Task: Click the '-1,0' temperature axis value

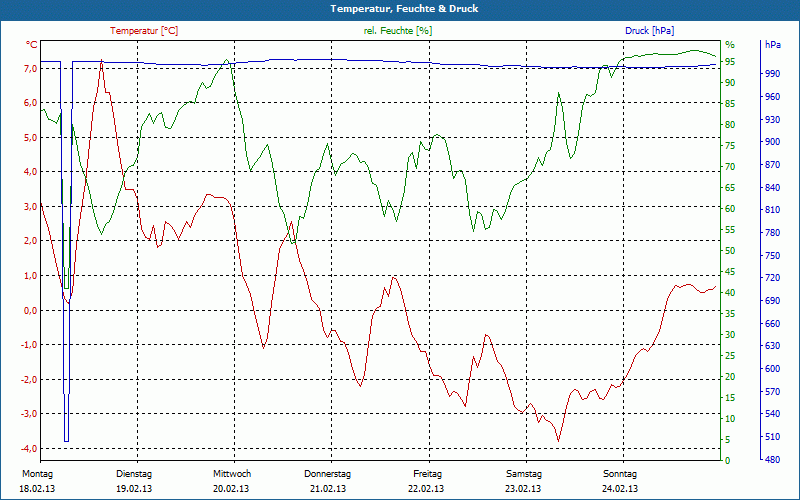Action: 29,344
